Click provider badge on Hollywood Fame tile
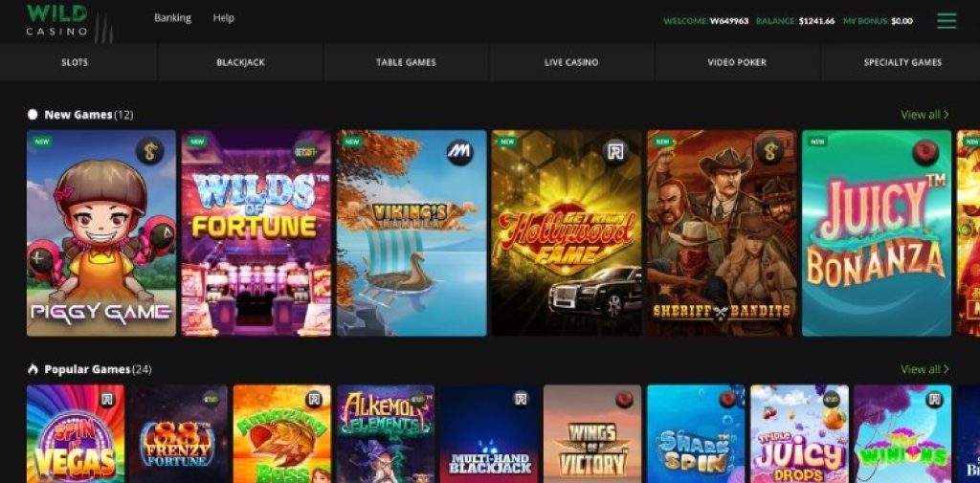Image resolution: width=980 pixels, height=483 pixels. click(x=615, y=152)
